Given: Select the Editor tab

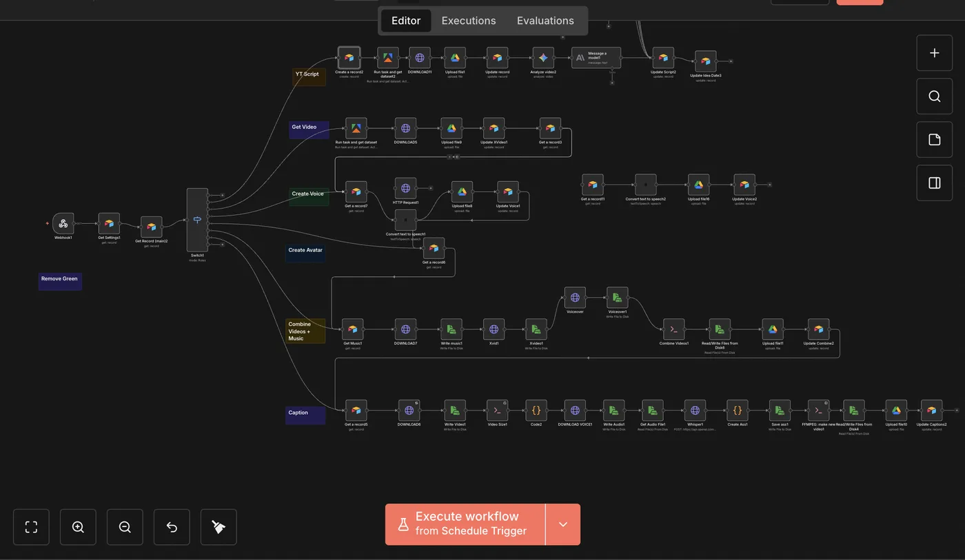Looking at the screenshot, I should [406, 21].
